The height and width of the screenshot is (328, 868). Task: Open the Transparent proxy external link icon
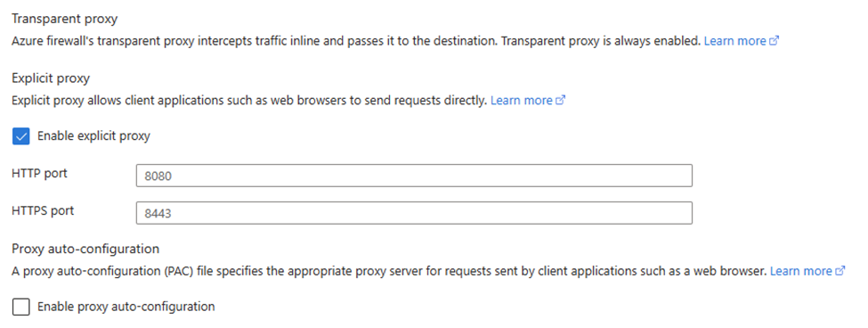click(x=775, y=41)
